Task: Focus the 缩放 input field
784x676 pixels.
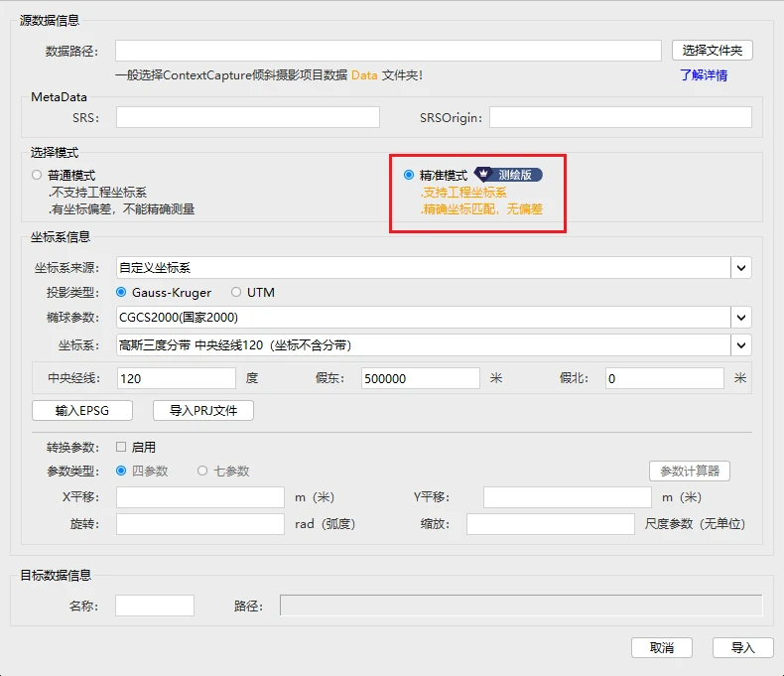Action: (551, 524)
